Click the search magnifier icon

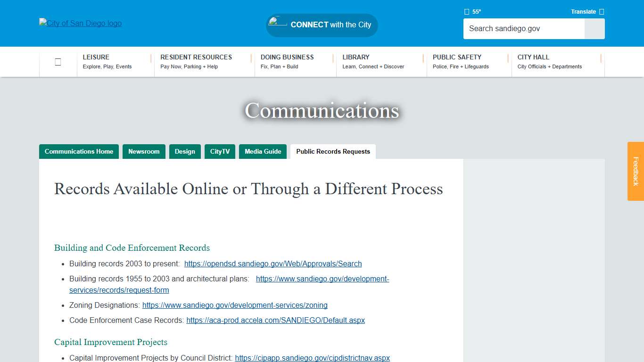point(594,29)
